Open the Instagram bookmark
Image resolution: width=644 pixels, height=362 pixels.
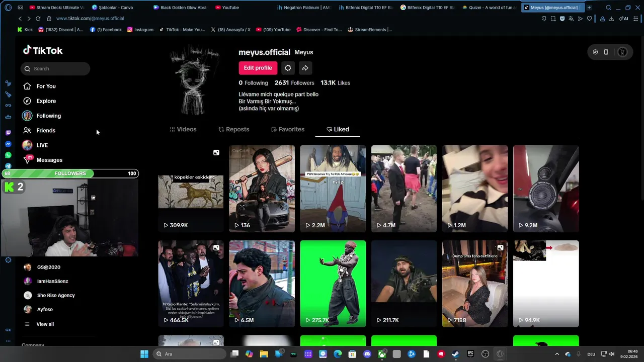click(x=140, y=30)
